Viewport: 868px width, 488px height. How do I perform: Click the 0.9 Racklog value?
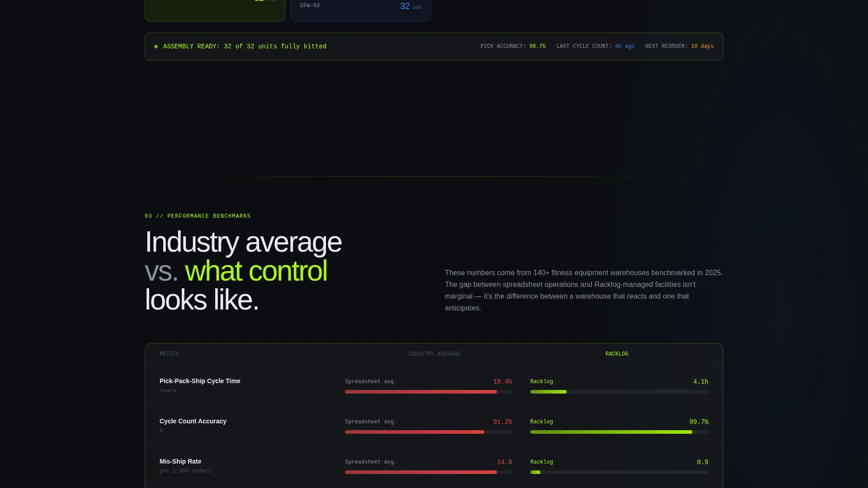pyautogui.click(x=703, y=462)
